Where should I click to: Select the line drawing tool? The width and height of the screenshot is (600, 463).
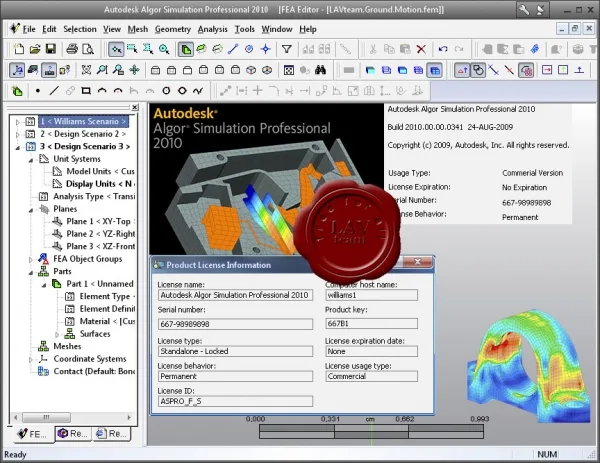point(54,91)
